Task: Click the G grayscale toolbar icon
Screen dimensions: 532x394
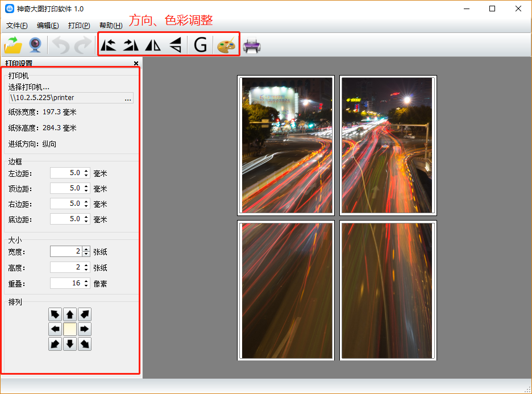Action: coord(200,44)
